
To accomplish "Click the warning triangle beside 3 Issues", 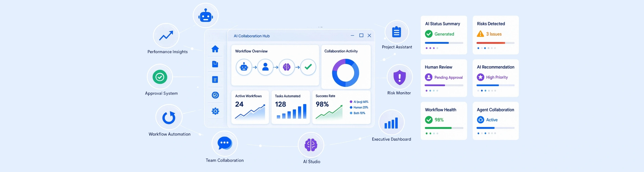I will (x=480, y=34).
